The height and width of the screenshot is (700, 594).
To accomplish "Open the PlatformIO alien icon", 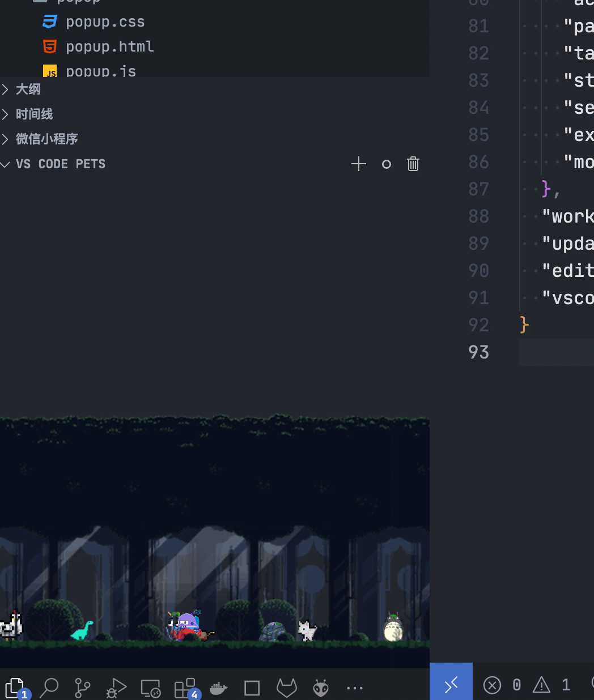I will tap(321, 688).
